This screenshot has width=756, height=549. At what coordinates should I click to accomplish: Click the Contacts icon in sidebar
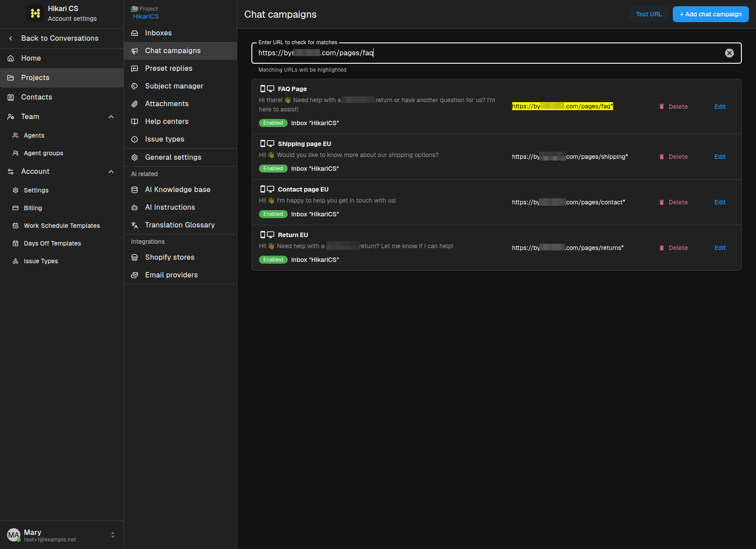coord(11,97)
